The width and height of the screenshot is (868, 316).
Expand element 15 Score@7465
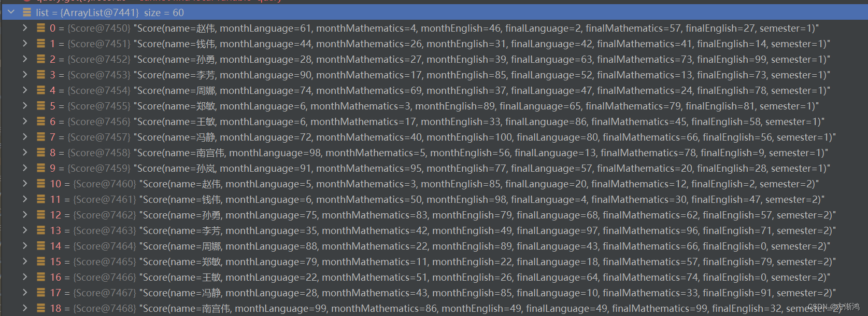(25, 262)
